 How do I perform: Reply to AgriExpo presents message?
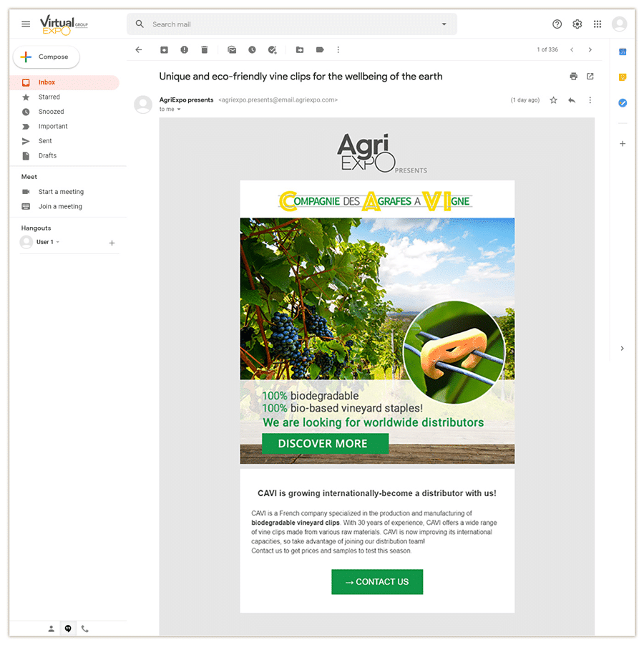pyautogui.click(x=572, y=100)
